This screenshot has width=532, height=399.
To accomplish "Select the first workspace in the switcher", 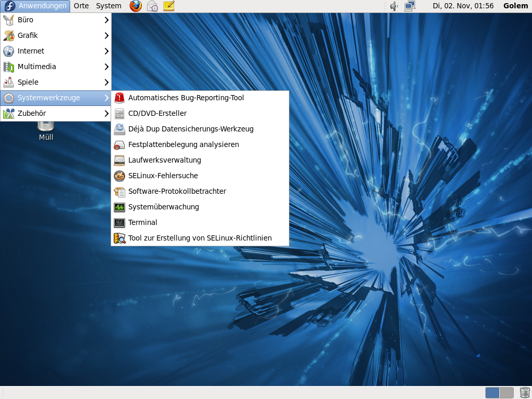I will 493,393.
